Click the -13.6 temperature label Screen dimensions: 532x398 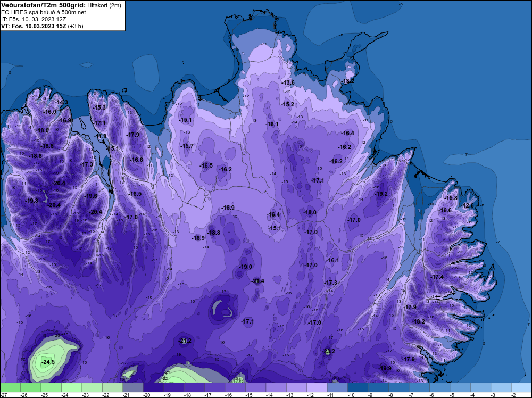click(x=288, y=82)
